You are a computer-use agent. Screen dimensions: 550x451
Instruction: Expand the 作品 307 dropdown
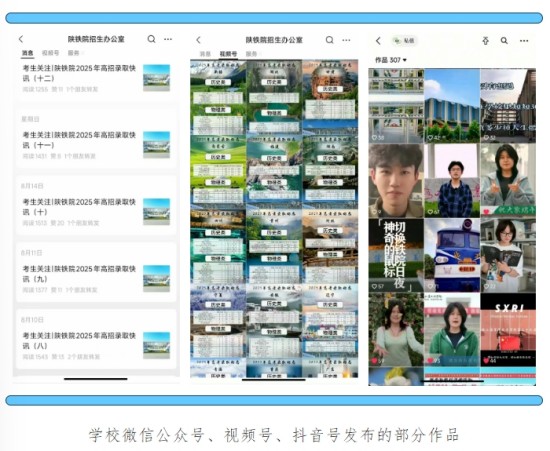tap(391, 60)
